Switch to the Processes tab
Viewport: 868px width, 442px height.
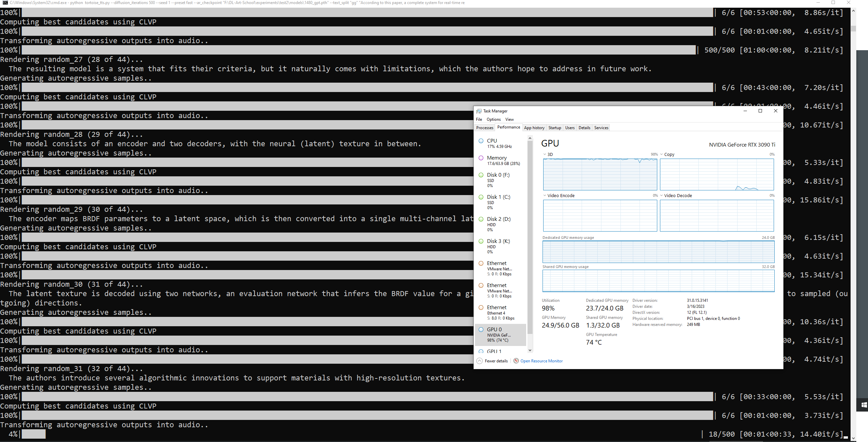pos(485,128)
